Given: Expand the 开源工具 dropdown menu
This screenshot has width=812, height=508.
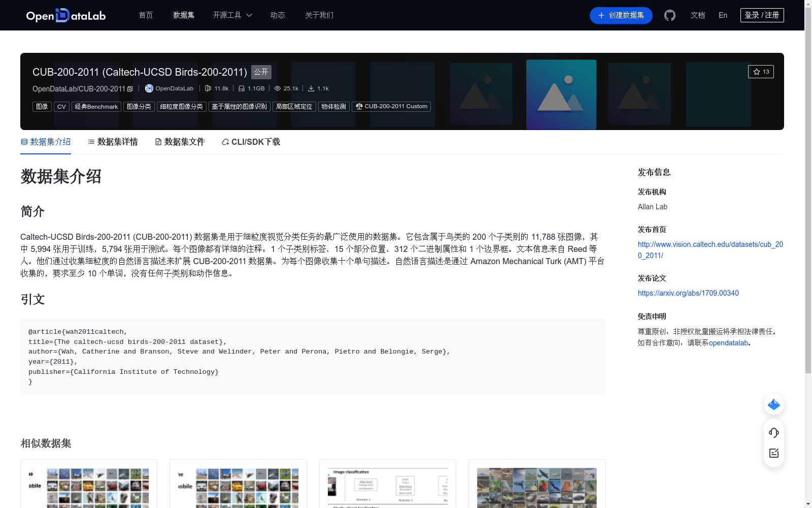Looking at the screenshot, I should [232, 15].
